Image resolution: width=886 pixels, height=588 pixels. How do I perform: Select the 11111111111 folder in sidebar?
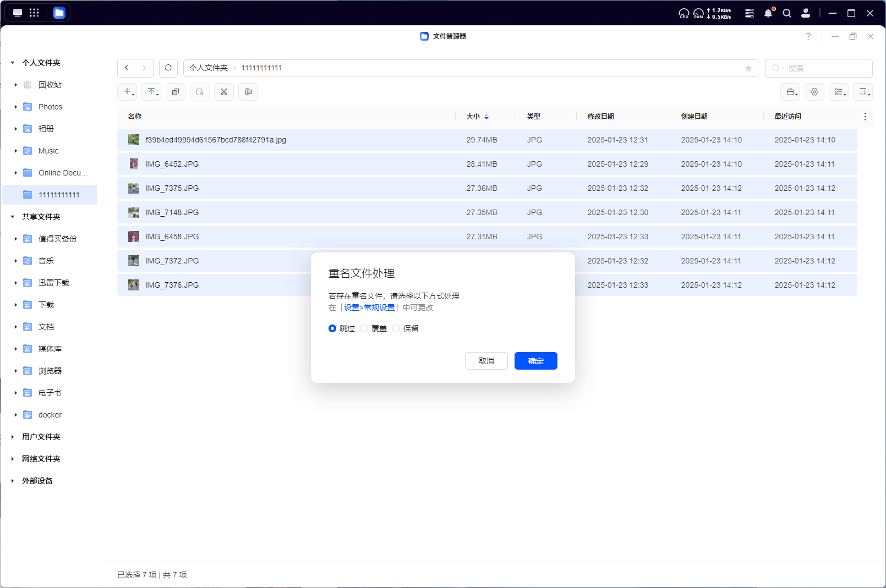[50, 195]
